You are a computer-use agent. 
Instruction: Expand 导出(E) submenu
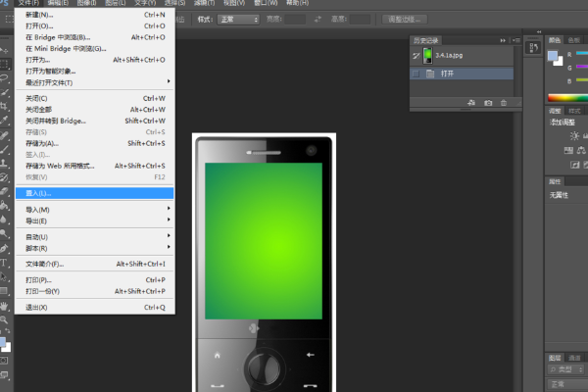click(x=95, y=220)
